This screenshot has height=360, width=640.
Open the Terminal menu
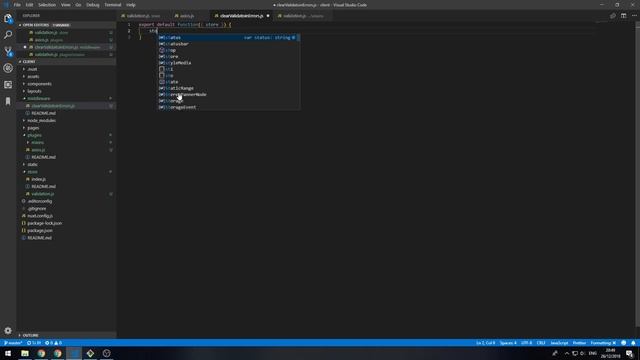(x=113, y=5)
